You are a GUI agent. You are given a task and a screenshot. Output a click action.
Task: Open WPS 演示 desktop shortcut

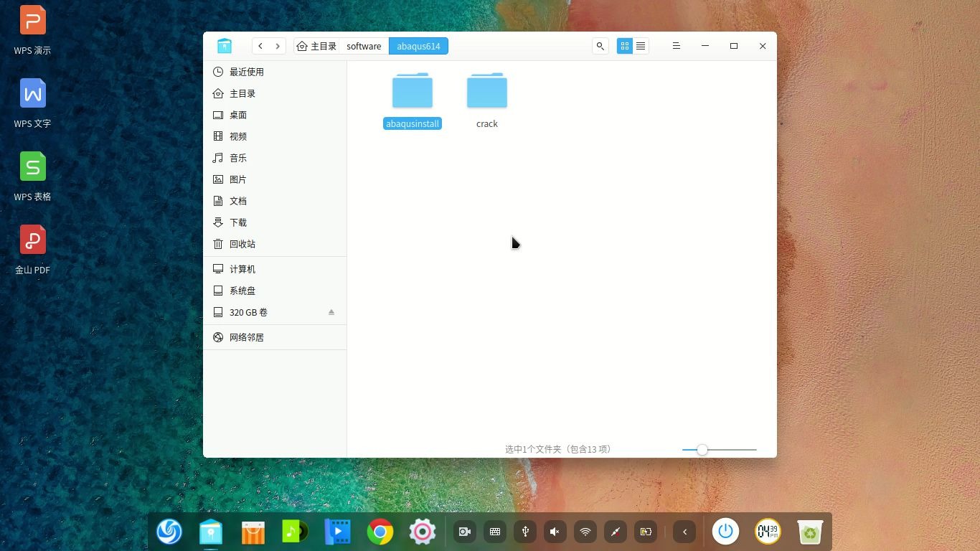click(32, 29)
